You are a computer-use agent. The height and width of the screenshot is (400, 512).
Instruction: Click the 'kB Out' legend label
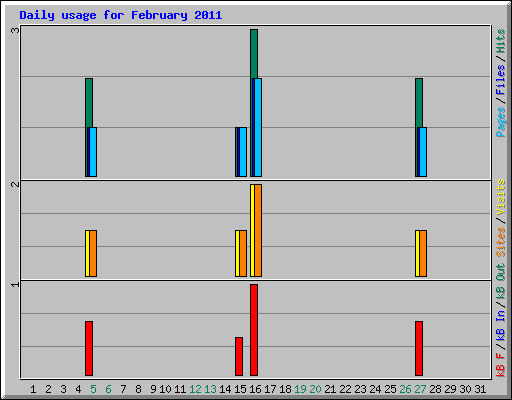[x=501, y=282]
